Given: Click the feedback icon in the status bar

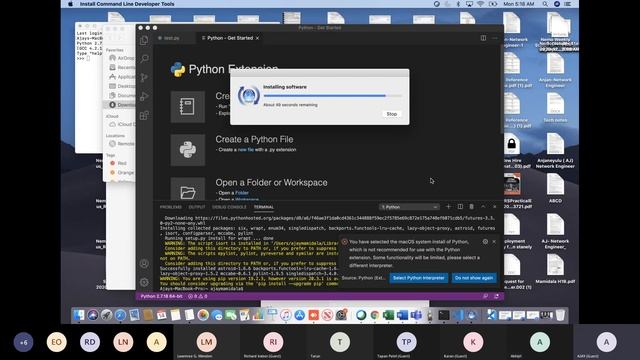Looking at the screenshot, I should tap(485, 296).
